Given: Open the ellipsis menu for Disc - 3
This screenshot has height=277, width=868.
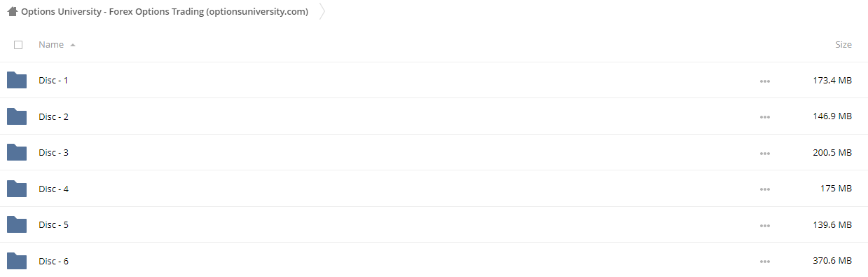Looking at the screenshot, I should click(764, 154).
